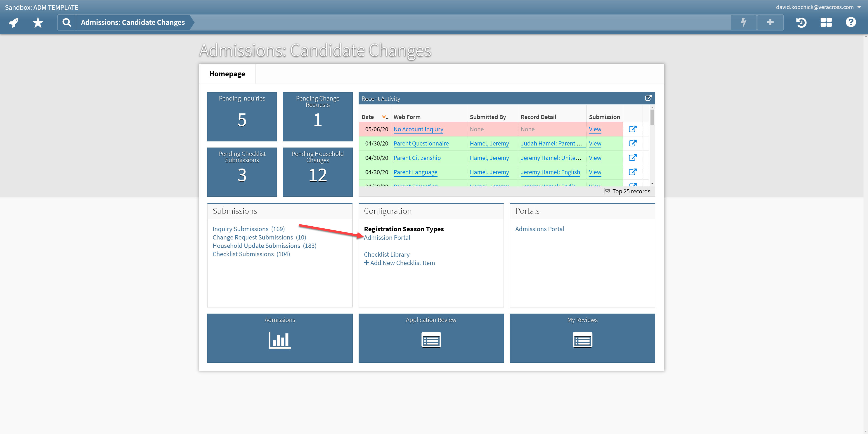This screenshot has height=434, width=868.
Task: Switch to the Homepage tab
Action: coord(227,73)
